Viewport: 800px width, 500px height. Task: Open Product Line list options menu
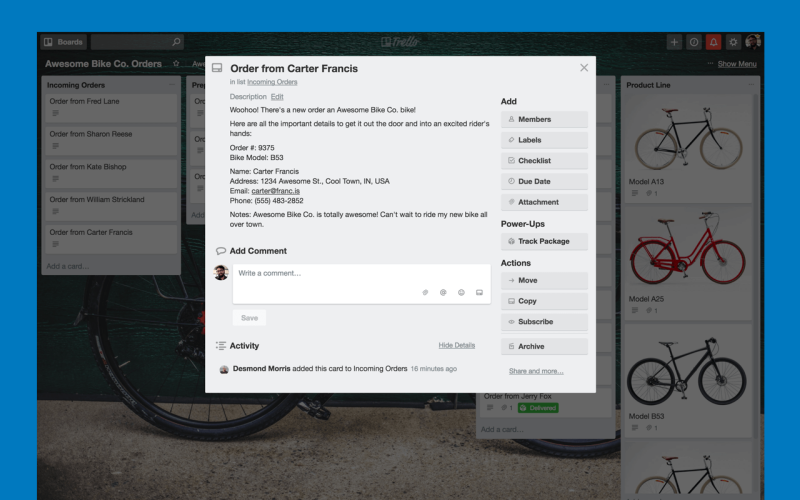tap(751, 85)
